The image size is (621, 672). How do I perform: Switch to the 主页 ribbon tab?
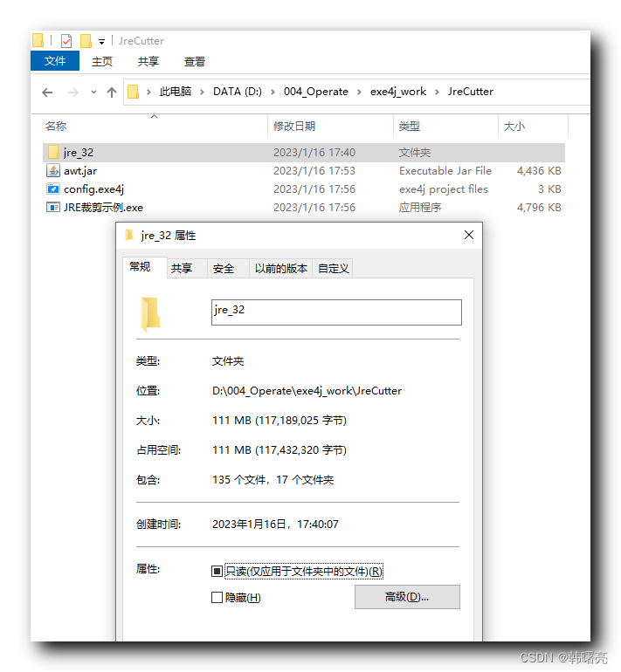102,61
